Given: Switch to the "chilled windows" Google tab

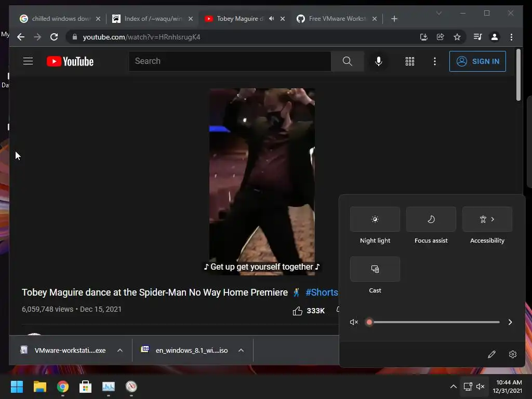Looking at the screenshot, I should tap(60, 19).
